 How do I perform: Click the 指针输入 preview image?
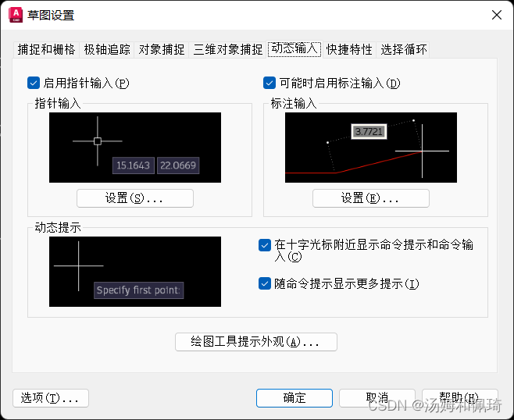[135, 148]
